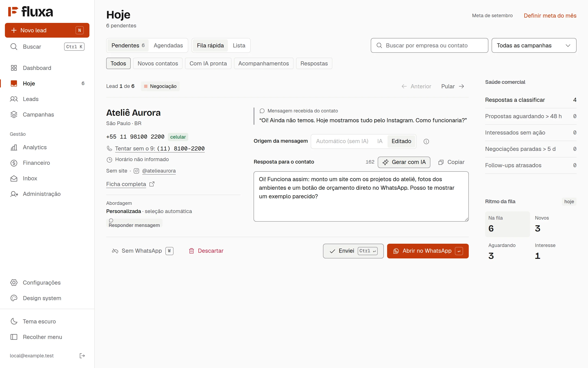This screenshot has width=588, height=368.
Task: Skip lead with the Pular button
Action: coord(453,86)
